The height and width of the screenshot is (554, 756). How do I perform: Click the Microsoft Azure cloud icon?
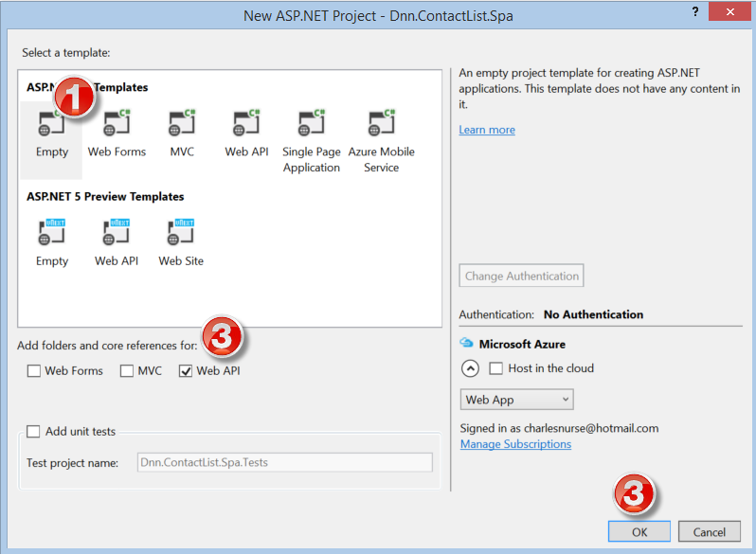[x=466, y=343]
